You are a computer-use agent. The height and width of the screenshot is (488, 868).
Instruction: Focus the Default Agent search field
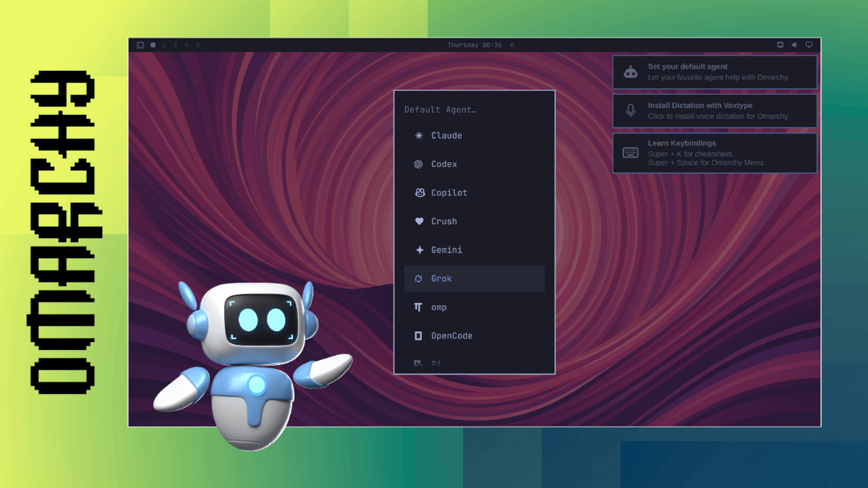pyautogui.click(x=475, y=110)
